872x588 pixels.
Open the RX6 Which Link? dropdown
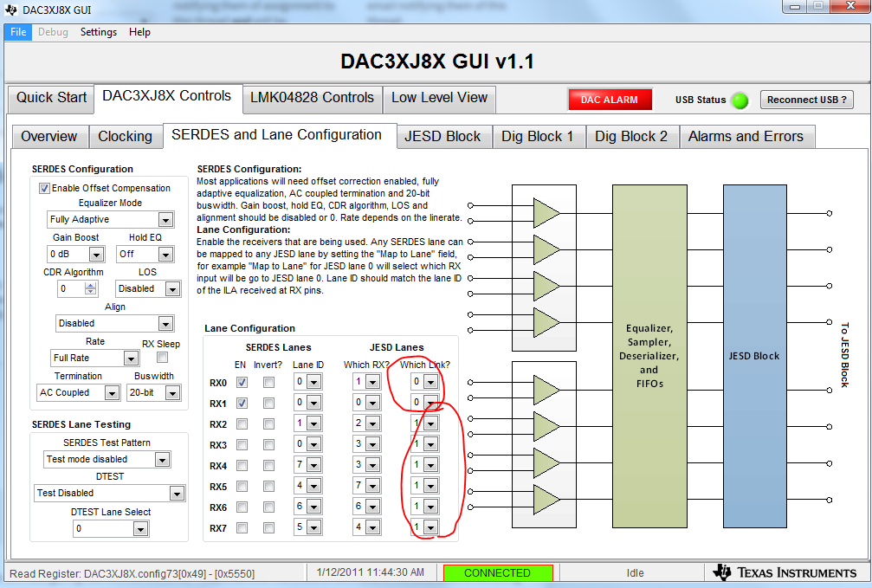pos(425,507)
